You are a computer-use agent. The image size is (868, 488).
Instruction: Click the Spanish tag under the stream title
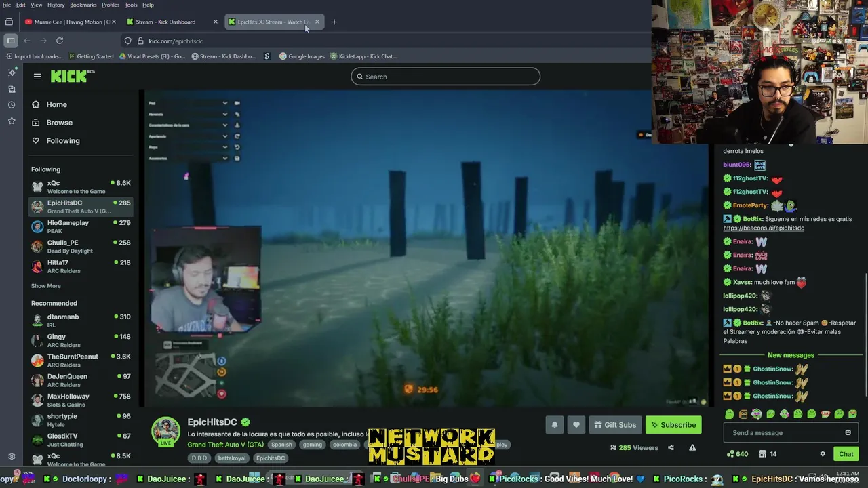(x=281, y=445)
